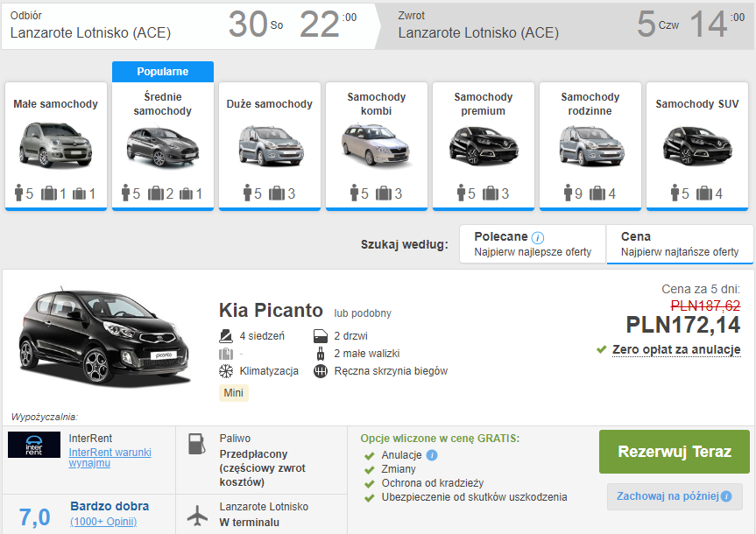
Task: Change the return date 5 Czw
Action: point(658,25)
